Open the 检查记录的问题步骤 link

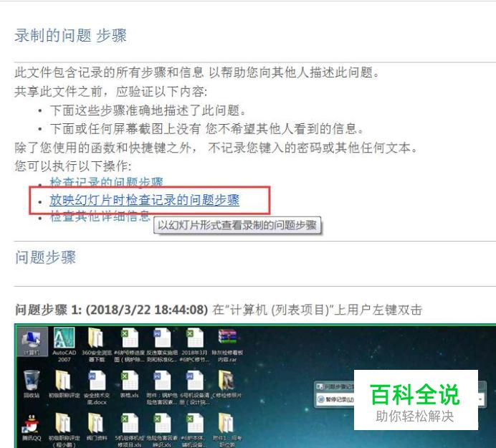106,182
